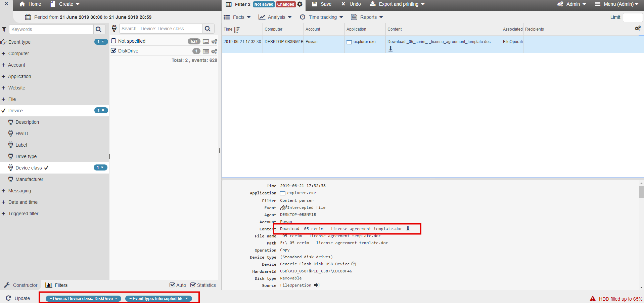
Task: Open the Time tracking dropdown menu
Action: click(x=322, y=17)
